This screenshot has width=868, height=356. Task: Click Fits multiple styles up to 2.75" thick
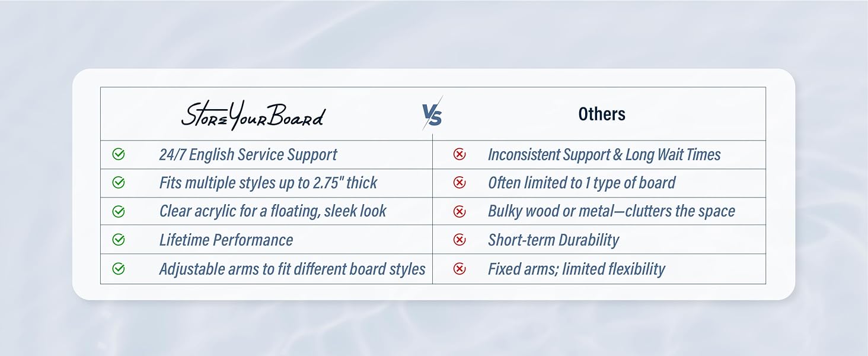[268, 183]
